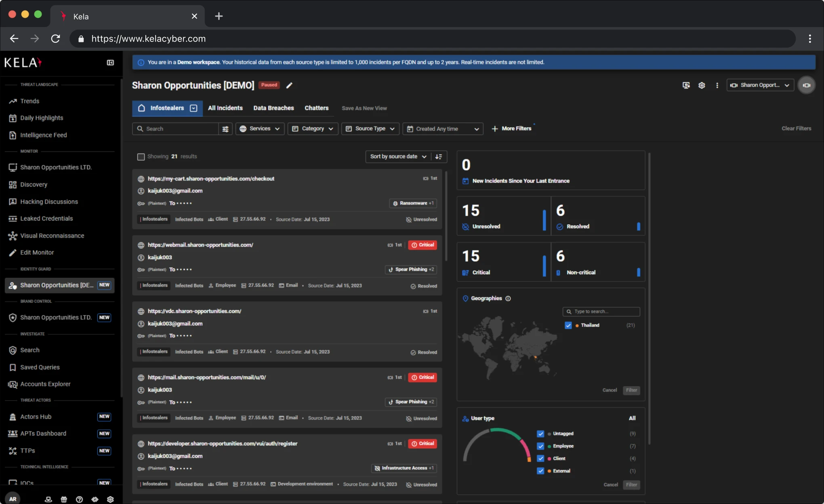Cancel the Geographies filter

coord(610,390)
